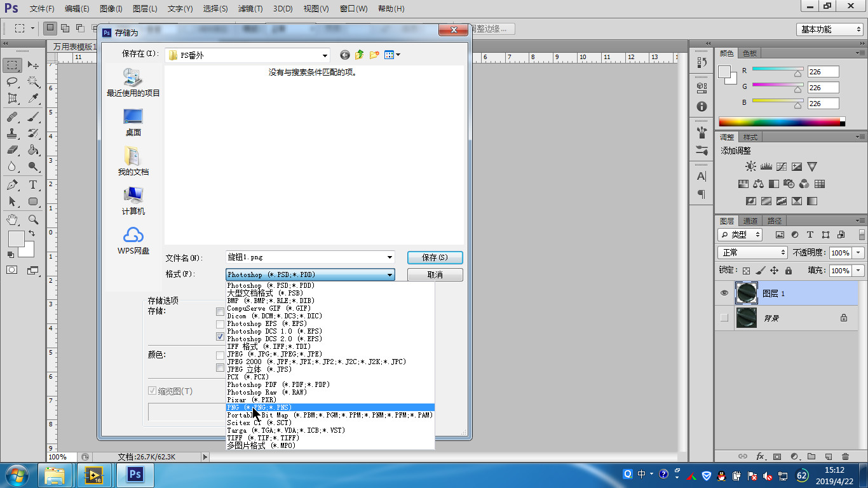868x488 pixels.
Task: Select the Rectangular Marquee tool
Action: click(x=12, y=65)
